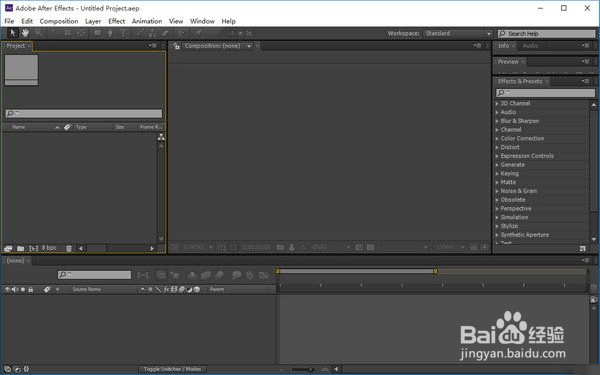This screenshot has width=600, height=375.
Task: Open the File menu
Action: [x=9, y=21]
